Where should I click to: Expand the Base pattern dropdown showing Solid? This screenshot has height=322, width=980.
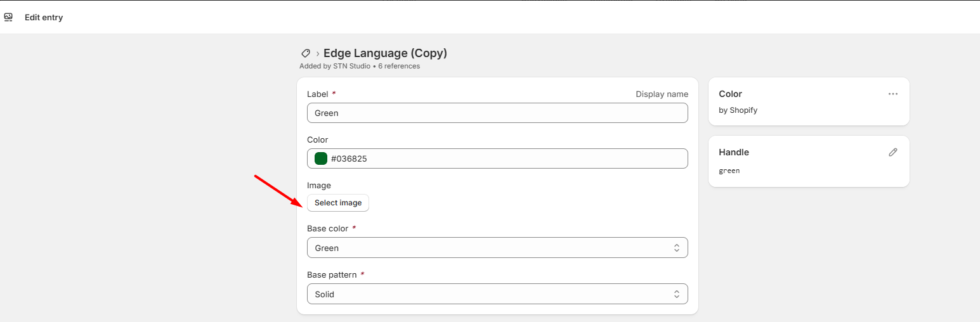[497, 294]
